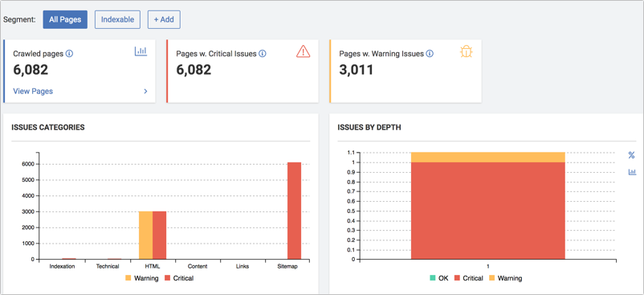Click the ISSUES CATEGORIES heading

tap(48, 127)
